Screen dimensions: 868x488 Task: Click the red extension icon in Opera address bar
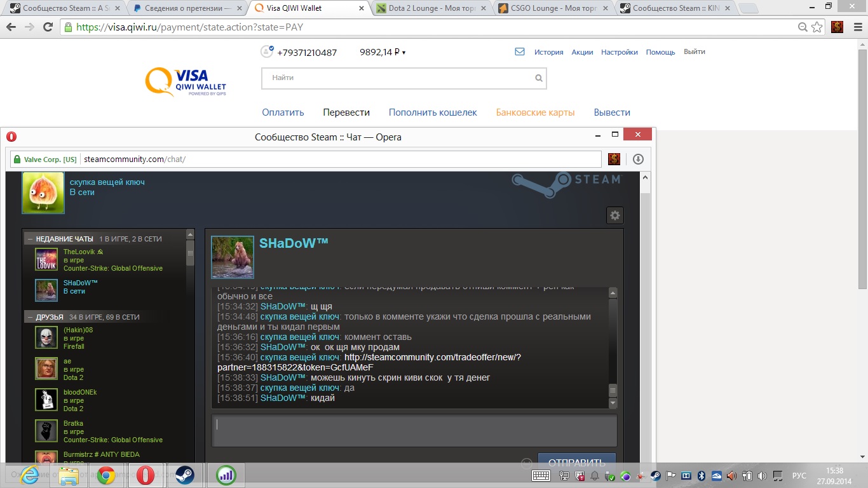tap(614, 159)
